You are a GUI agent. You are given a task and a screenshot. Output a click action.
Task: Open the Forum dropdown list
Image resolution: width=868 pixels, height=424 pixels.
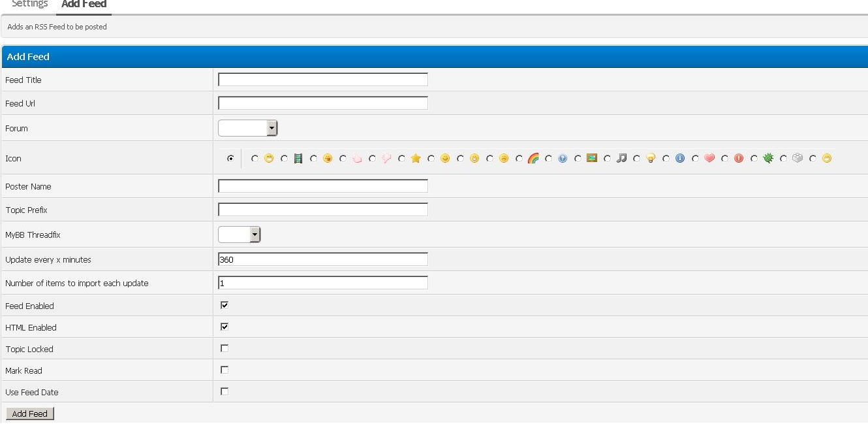coord(247,128)
